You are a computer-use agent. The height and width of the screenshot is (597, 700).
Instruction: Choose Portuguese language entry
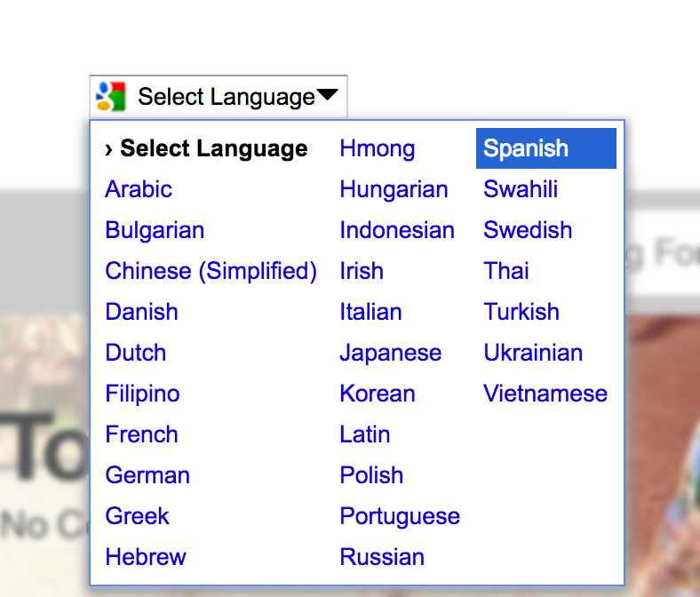[x=400, y=517]
